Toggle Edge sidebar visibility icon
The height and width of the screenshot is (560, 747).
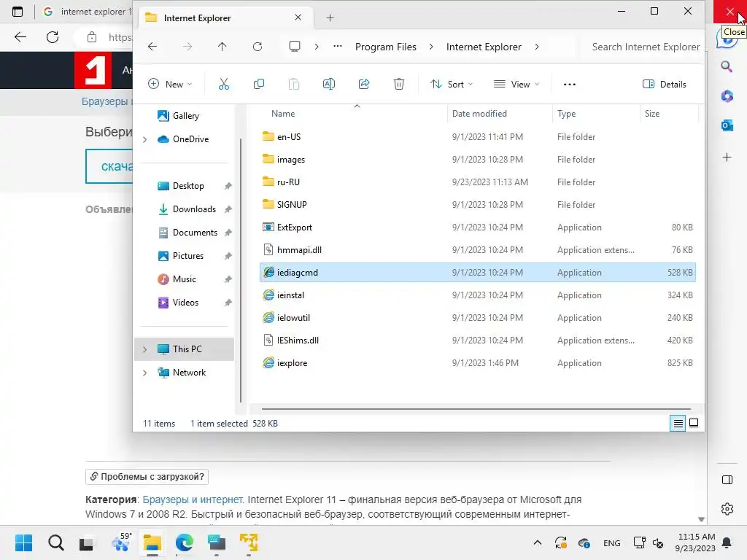(x=727, y=480)
